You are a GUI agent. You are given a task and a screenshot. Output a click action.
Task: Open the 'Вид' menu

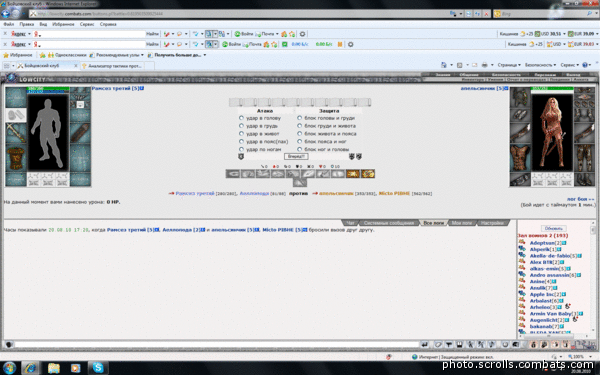tap(43, 24)
